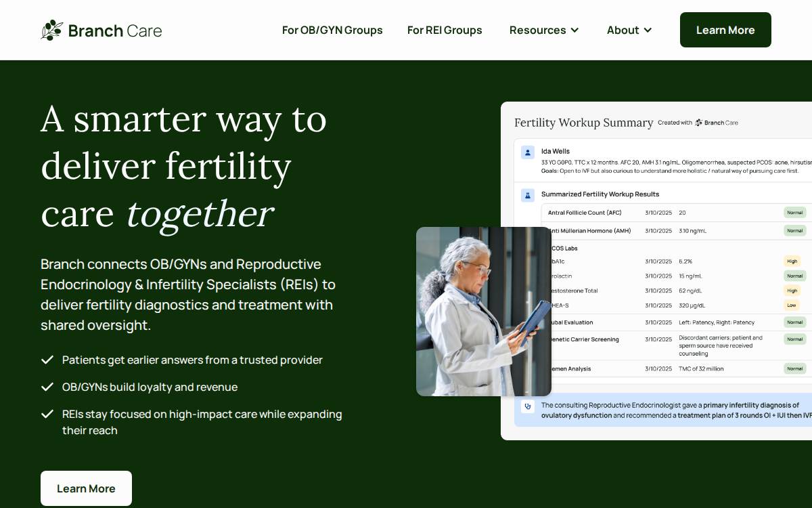Click the stethoscope icon in diagnosis banner
Screen dimensions: 812x508
(528, 406)
